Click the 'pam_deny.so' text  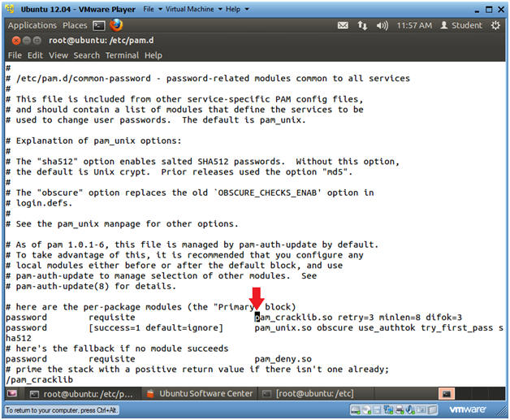(x=283, y=359)
